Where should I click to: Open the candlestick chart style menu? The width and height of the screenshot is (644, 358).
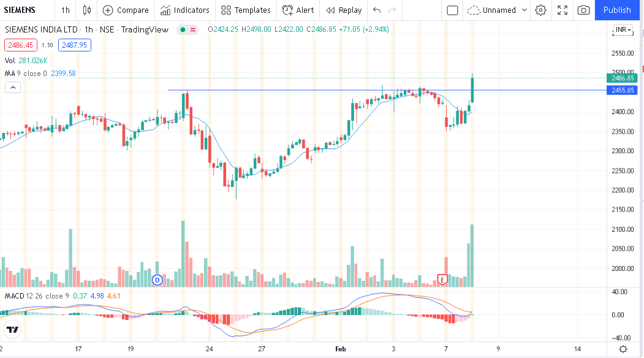86,10
